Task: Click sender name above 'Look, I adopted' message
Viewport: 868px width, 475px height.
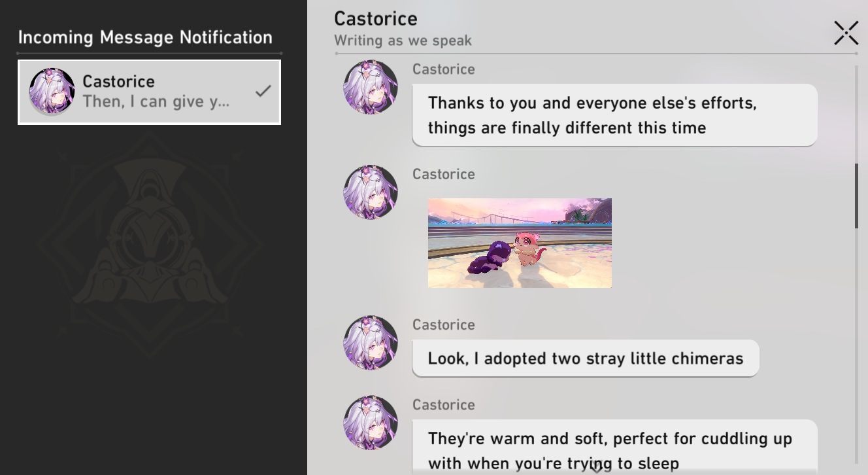Action: pos(443,325)
